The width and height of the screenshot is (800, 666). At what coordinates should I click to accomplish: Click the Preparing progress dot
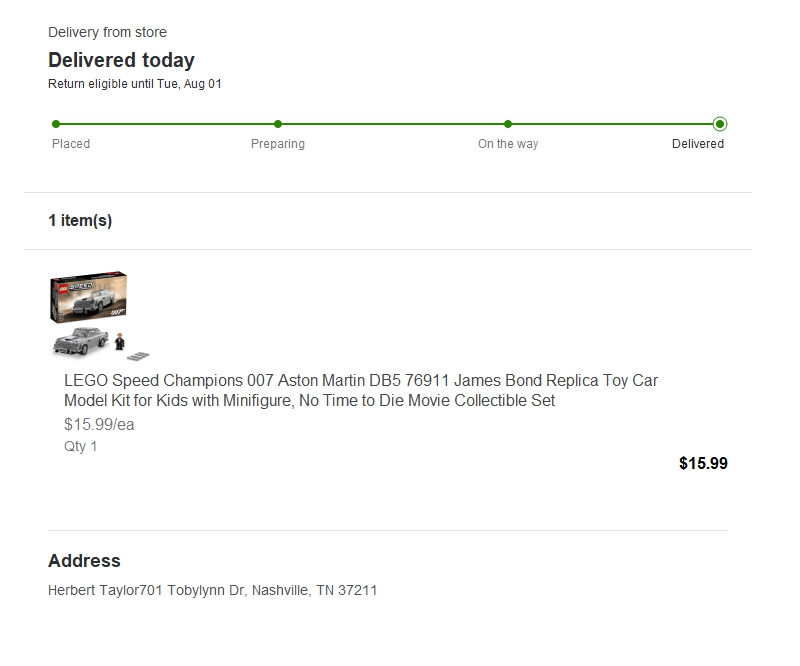(x=278, y=124)
